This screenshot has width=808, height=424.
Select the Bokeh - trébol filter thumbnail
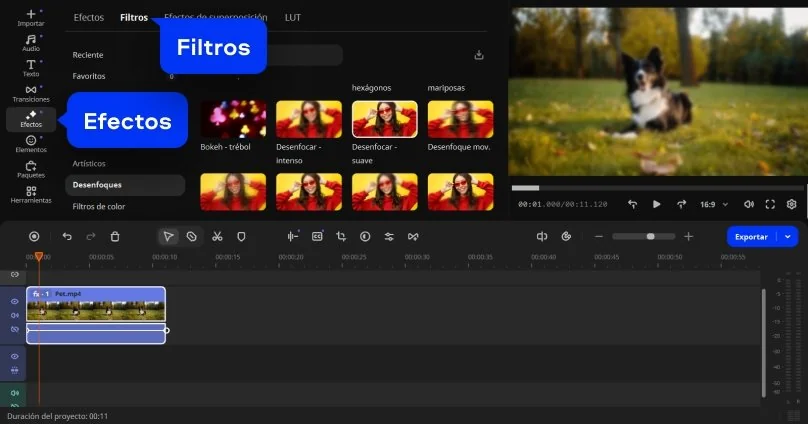[233, 119]
